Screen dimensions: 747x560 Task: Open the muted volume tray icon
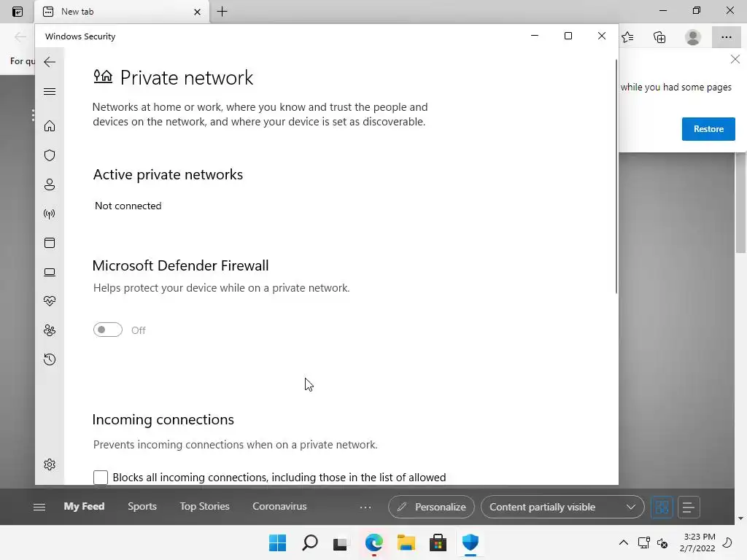coord(662,542)
